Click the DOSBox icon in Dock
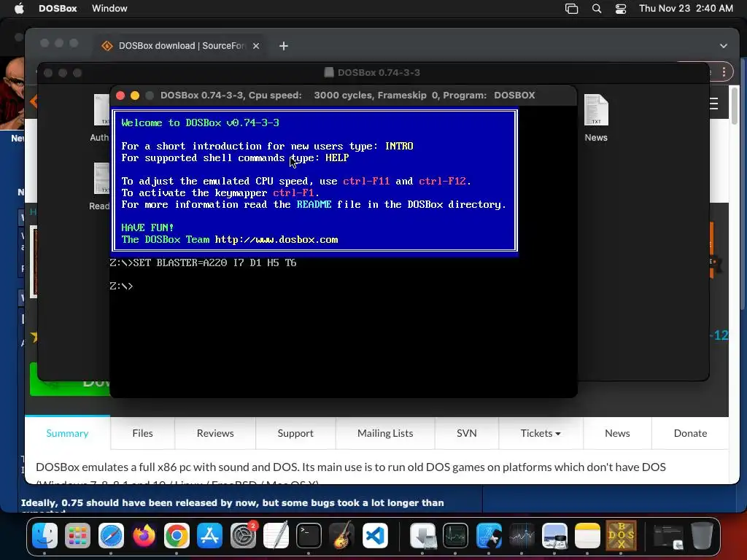 [x=621, y=535]
